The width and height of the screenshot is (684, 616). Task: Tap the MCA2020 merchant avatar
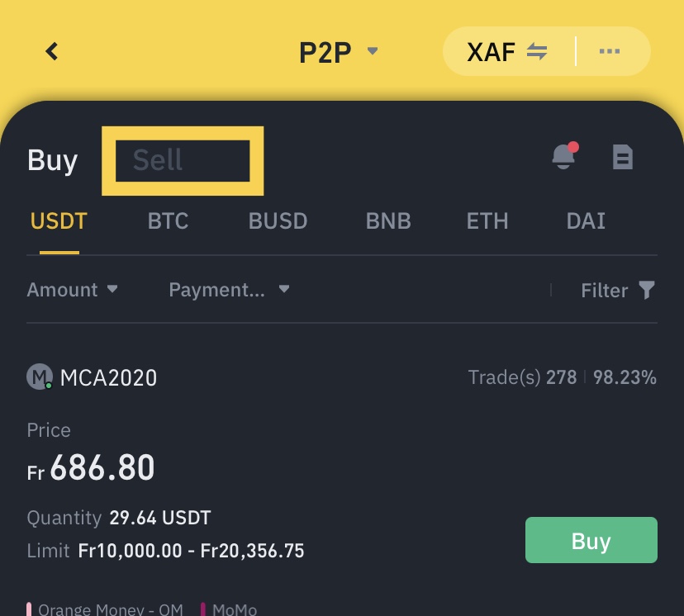[x=39, y=377]
